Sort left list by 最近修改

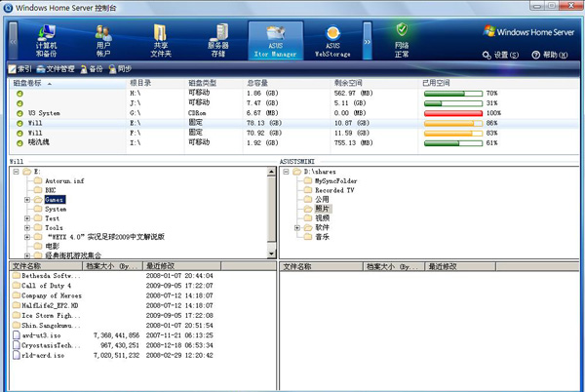click(181, 266)
